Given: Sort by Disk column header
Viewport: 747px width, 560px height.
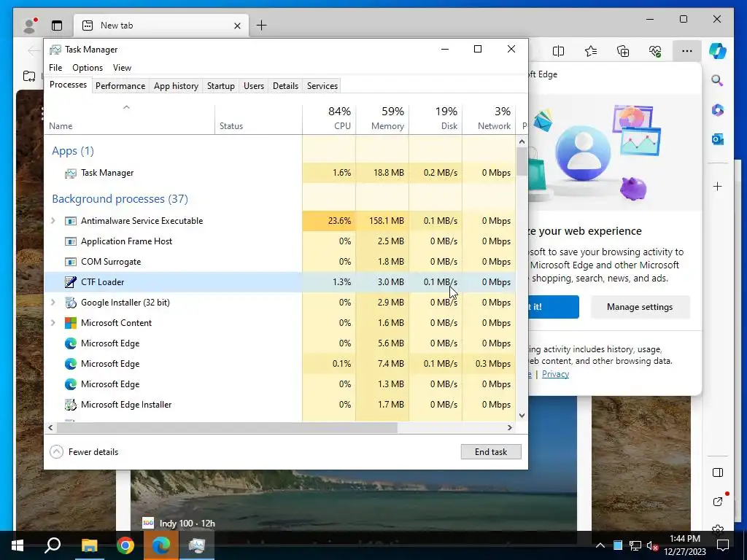Looking at the screenshot, I should (x=436, y=119).
